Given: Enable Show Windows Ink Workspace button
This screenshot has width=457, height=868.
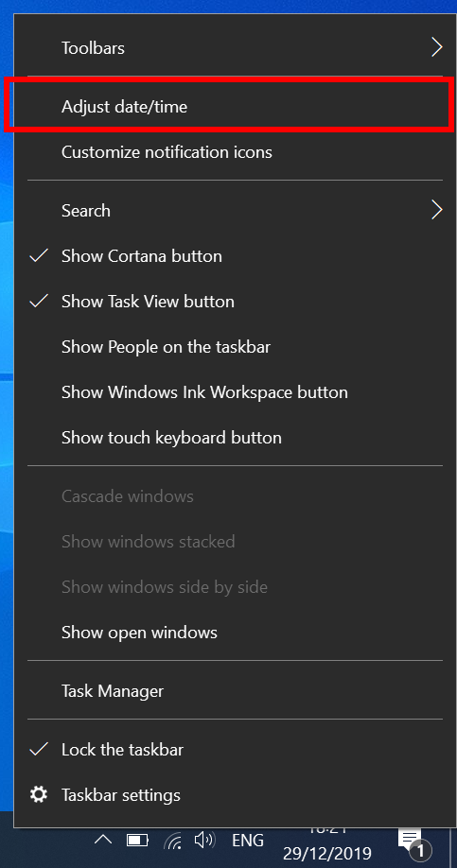Looking at the screenshot, I should (235, 392).
